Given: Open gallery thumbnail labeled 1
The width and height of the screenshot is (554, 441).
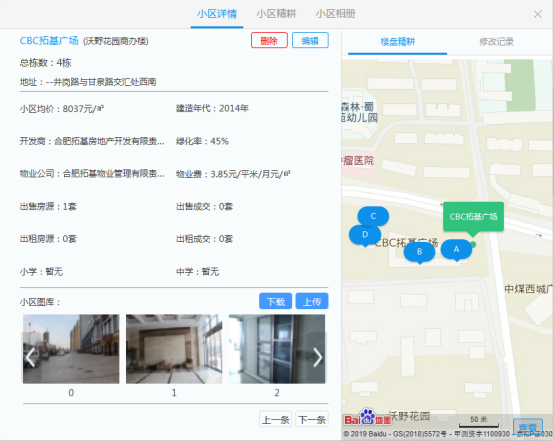Looking at the screenshot, I should [174, 349].
